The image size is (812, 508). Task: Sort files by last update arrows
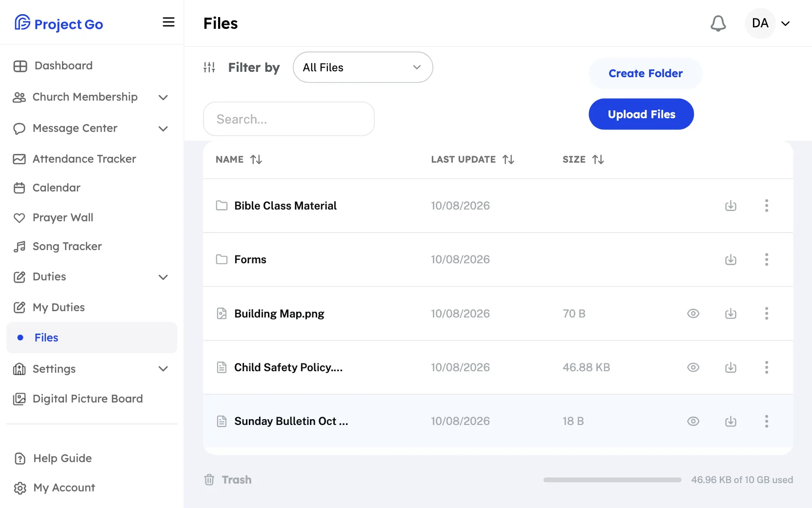pos(508,159)
